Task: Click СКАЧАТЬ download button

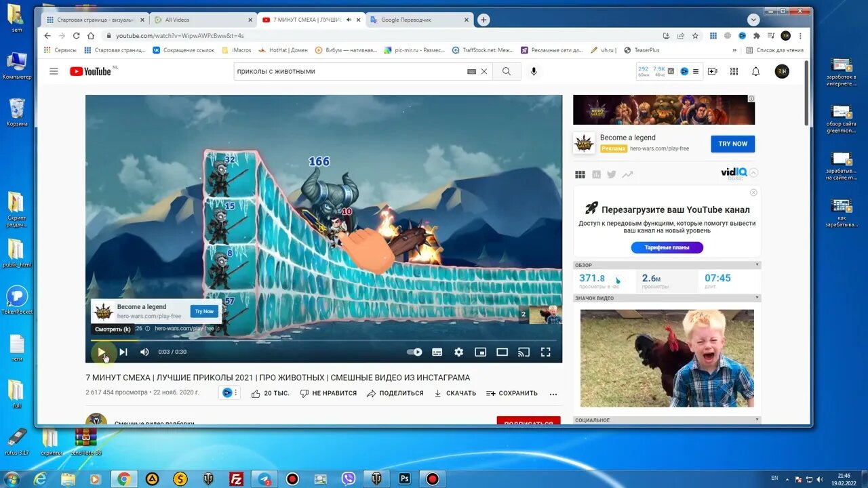Action: point(455,393)
